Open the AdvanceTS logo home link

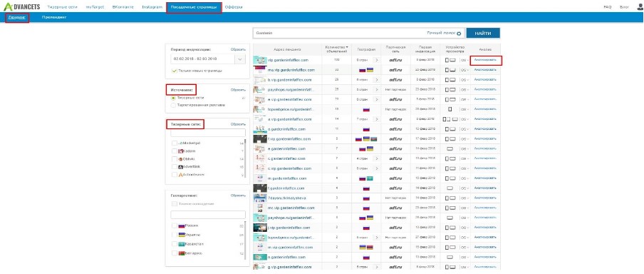pyautogui.click(x=21, y=6)
